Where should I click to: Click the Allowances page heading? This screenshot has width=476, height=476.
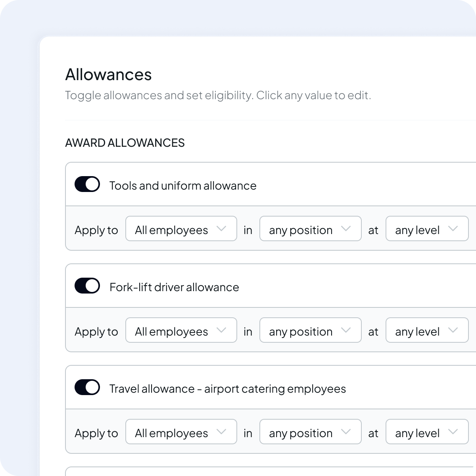click(109, 75)
